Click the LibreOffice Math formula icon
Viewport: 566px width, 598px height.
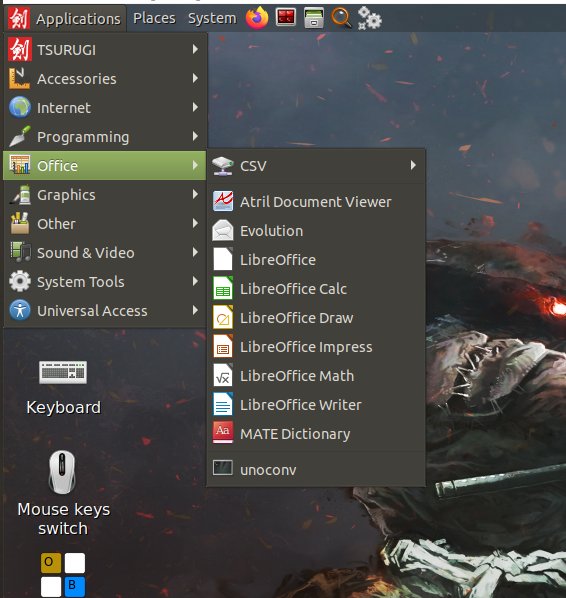pos(223,375)
